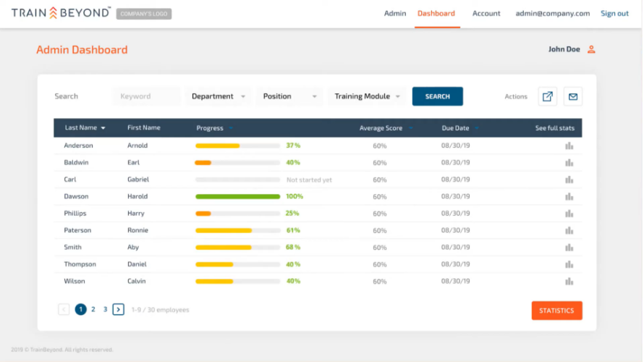Viewport: 644px width, 362px height.
Task: Expand the Department dropdown
Action: 218,96
